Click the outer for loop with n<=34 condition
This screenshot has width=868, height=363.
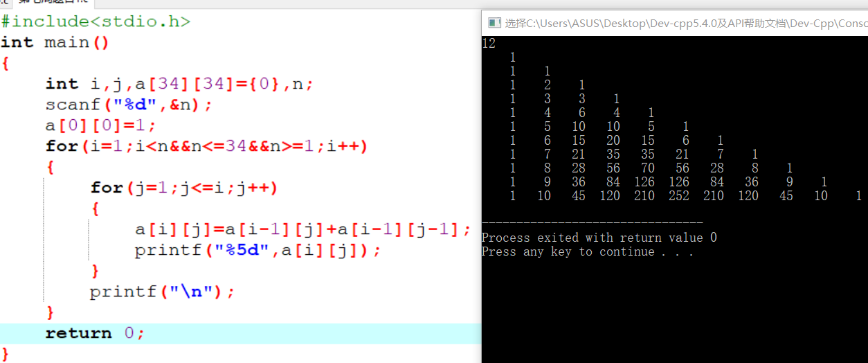206,147
